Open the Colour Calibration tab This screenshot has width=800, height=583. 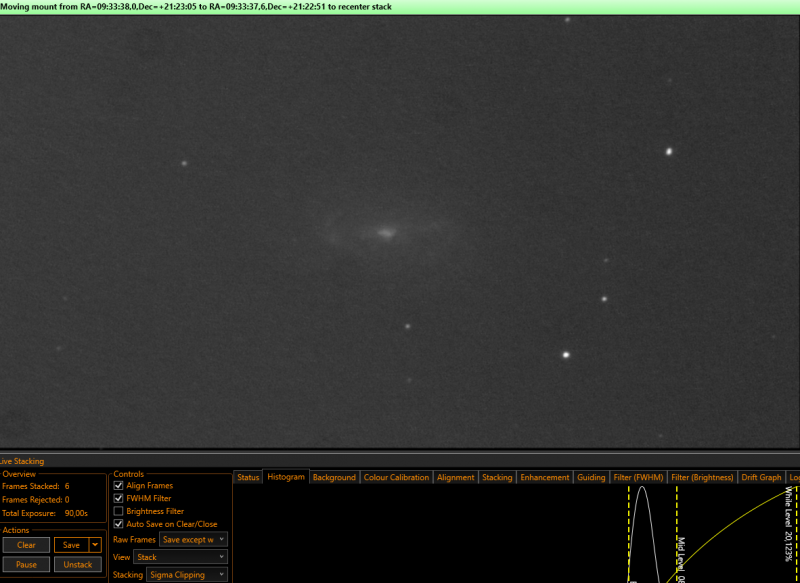(396, 477)
